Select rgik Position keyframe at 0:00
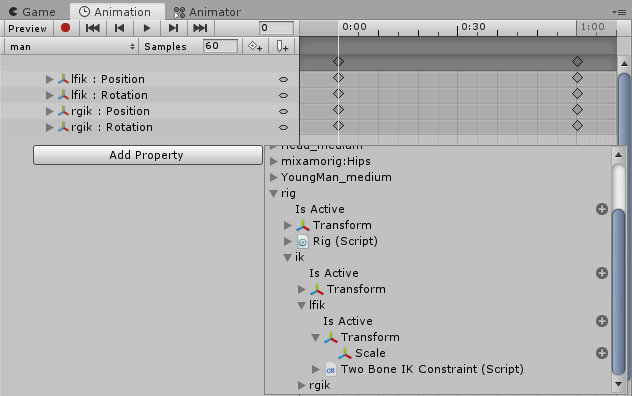The image size is (632, 396). pyautogui.click(x=338, y=110)
